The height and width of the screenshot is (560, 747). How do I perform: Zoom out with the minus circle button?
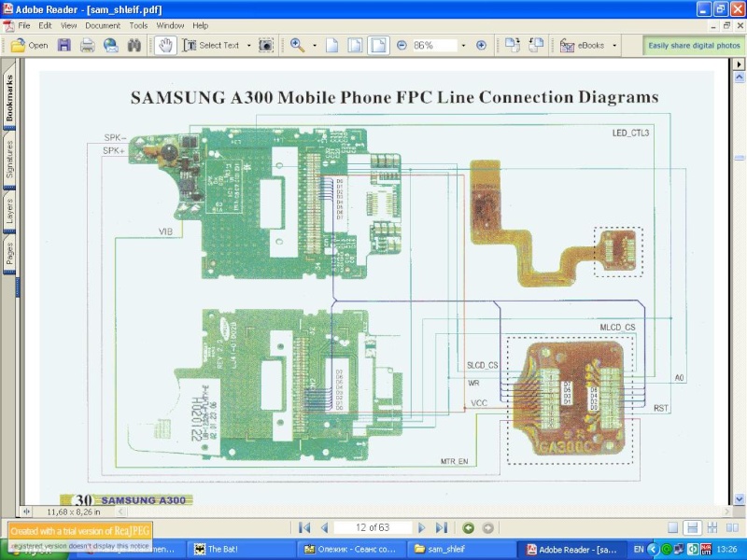(x=402, y=45)
